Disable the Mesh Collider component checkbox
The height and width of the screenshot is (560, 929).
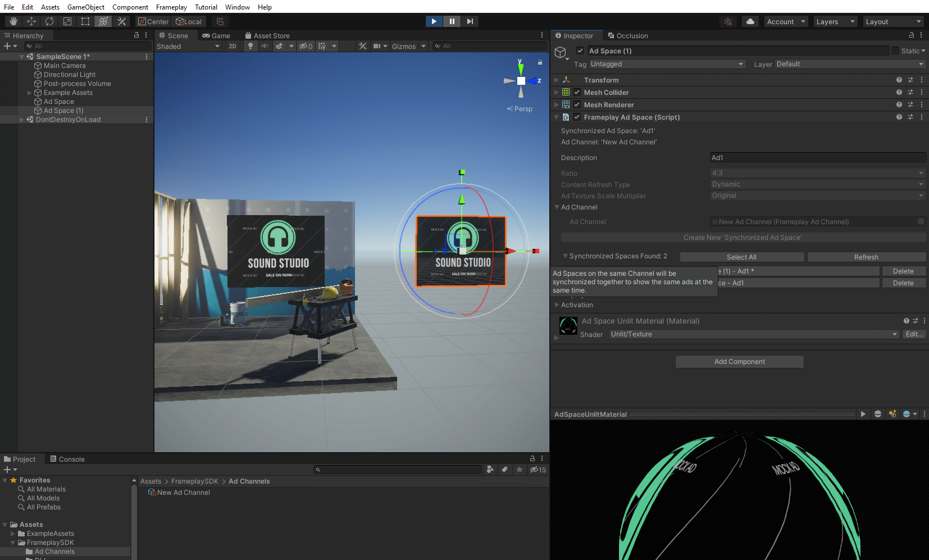pyautogui.click(x=577, y=92)
